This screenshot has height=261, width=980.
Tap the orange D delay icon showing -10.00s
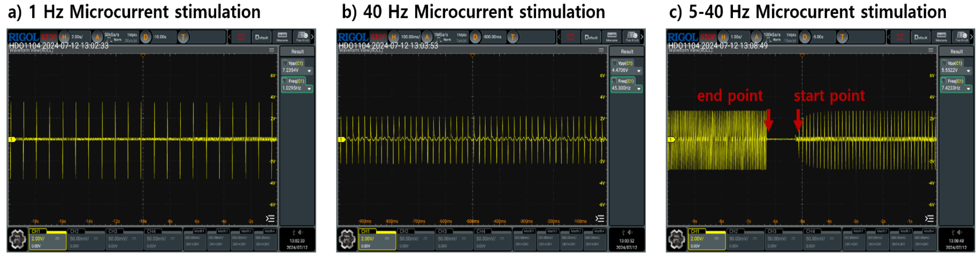pos(145,37)
